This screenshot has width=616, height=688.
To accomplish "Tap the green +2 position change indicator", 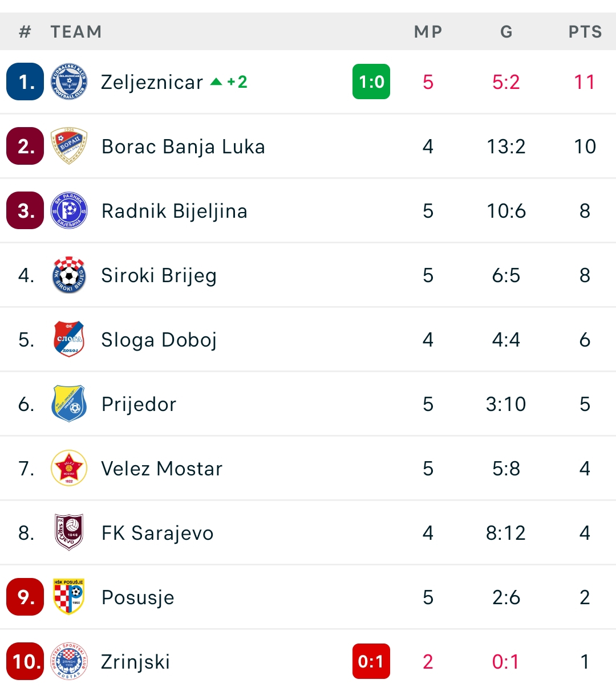I will (x=229, y=82).
